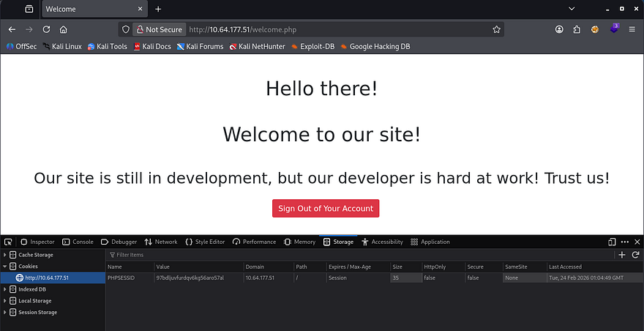Add a new cookie with plus icon

tap(622, 255)
